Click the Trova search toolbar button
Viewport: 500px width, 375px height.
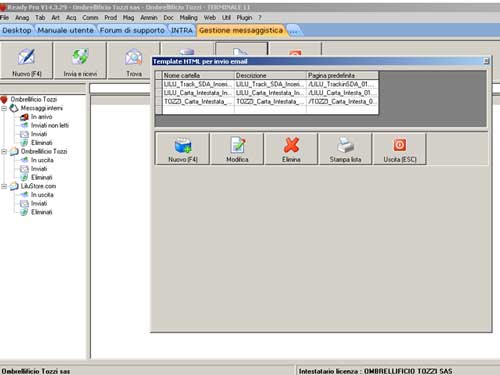pyautogui.click(x=134, y=61)
